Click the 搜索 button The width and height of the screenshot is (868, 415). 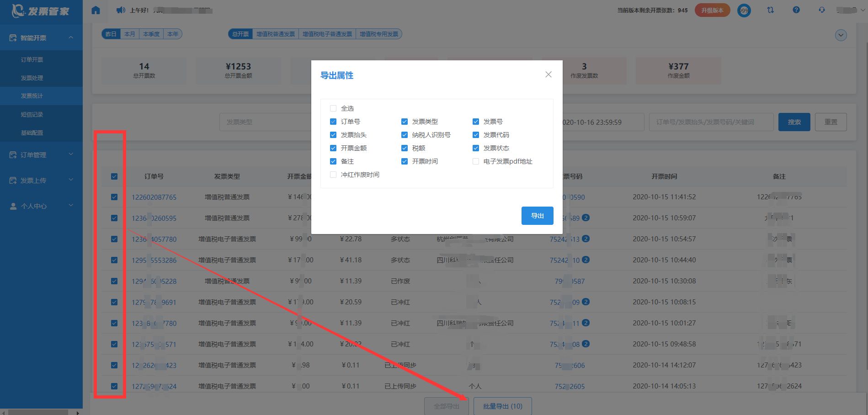click(x=794, y=122)
